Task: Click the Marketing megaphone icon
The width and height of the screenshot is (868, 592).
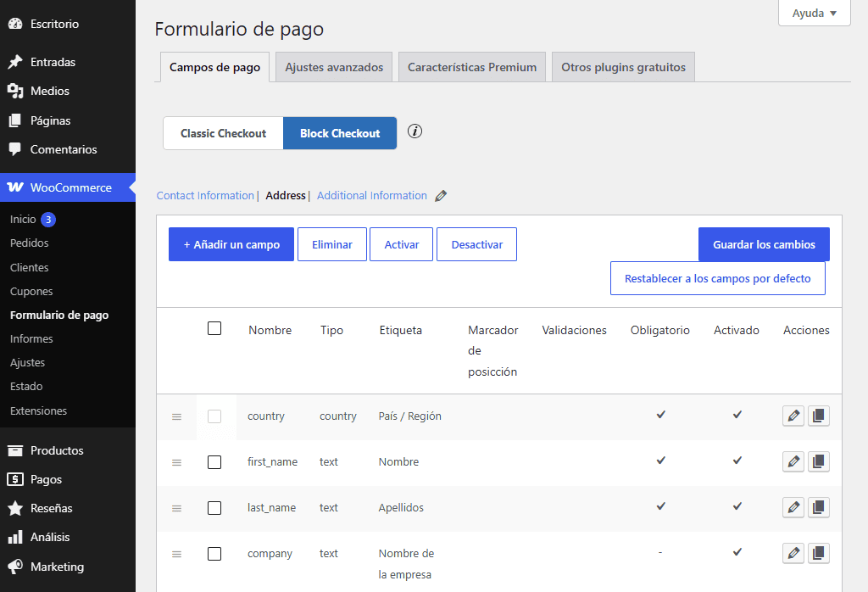Action: [15, 566]
